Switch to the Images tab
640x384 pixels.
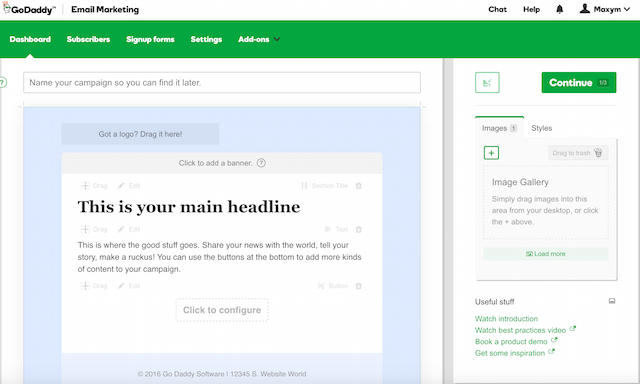click(x=499, y=128)
